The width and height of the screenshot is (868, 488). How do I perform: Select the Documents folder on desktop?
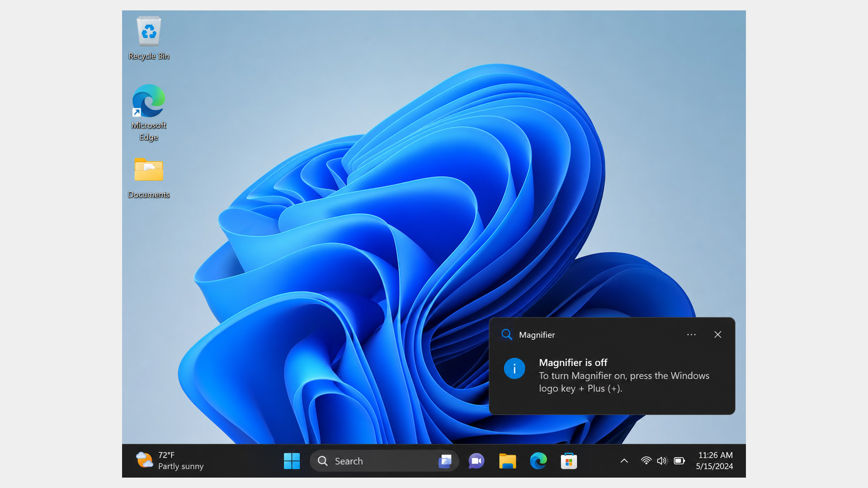coord(149,178)
